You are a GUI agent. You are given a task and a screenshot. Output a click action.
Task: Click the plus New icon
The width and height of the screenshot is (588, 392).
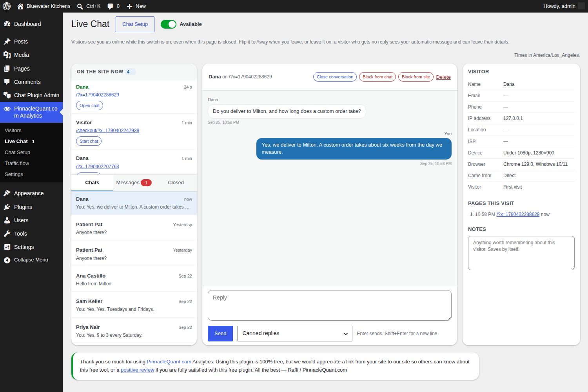(x=129, y=6)
